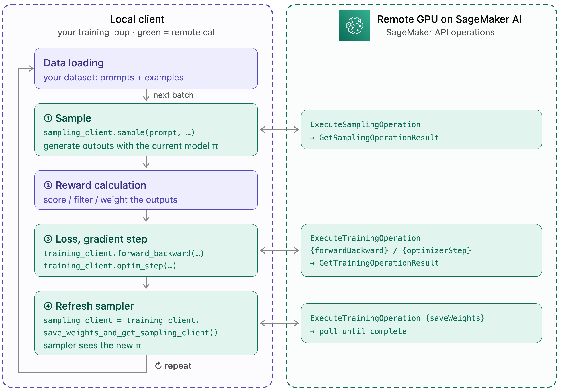
Task: Click the 'next batch' label
Action: click(x=173, y=95)
